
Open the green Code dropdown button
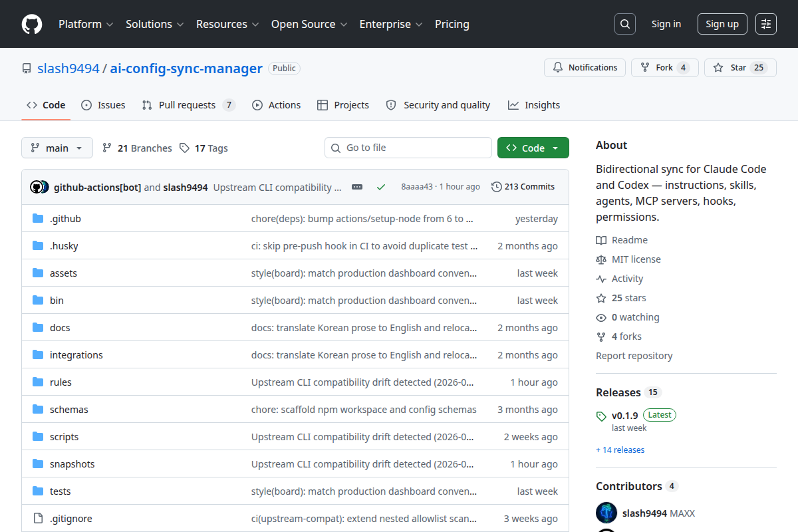[533, 148]
